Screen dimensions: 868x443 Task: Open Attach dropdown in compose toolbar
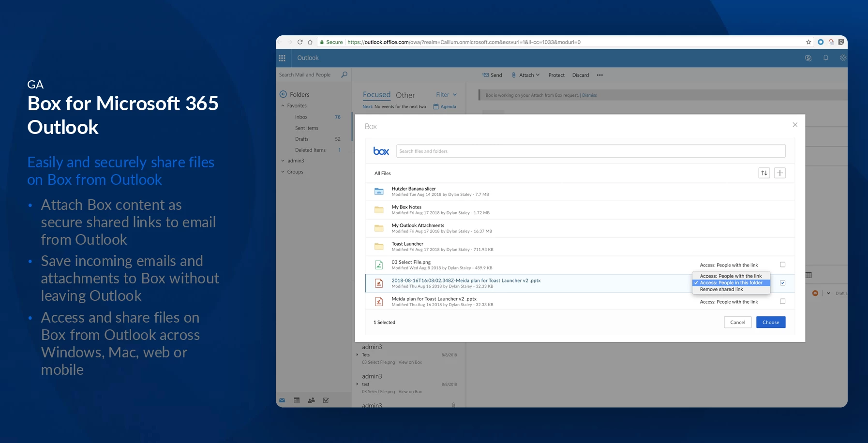pyautogui.click(x=526, y=75)
